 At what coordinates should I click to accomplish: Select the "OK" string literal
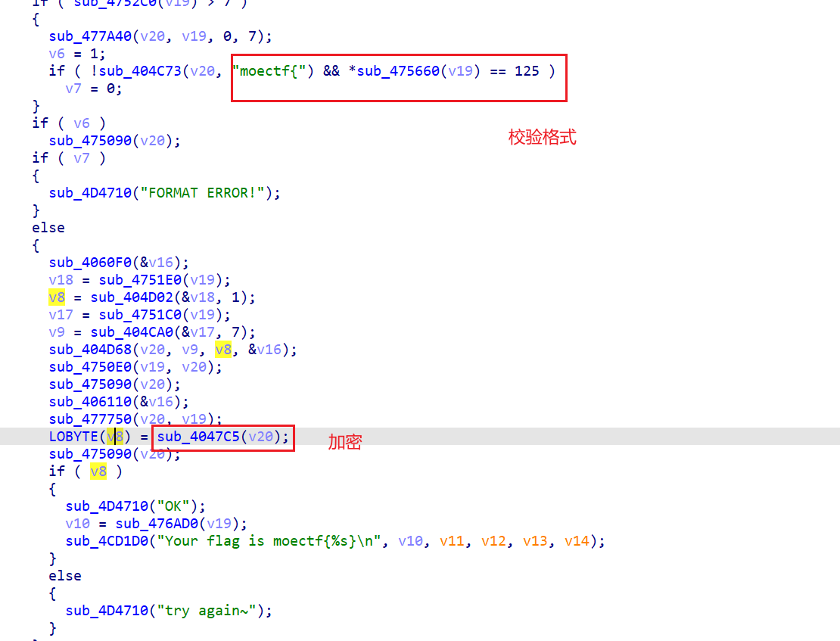click(x=173, y=506)
